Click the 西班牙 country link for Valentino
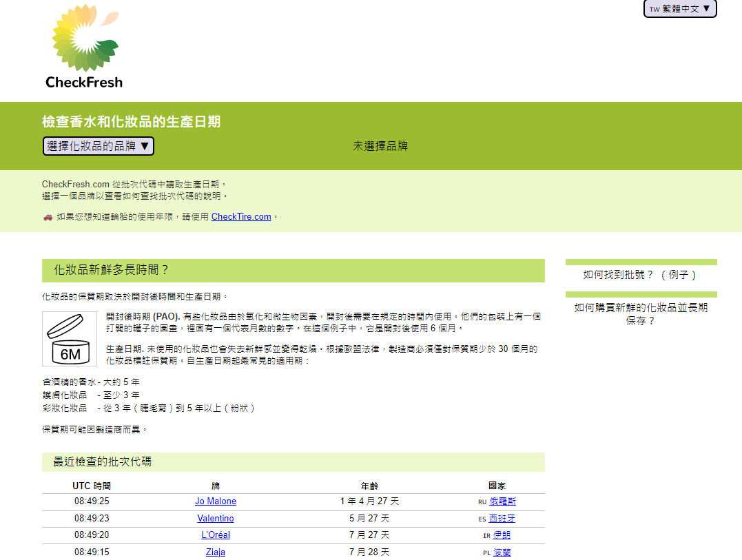Viewport: 742px width, 560px height. (x=502, y=518)
